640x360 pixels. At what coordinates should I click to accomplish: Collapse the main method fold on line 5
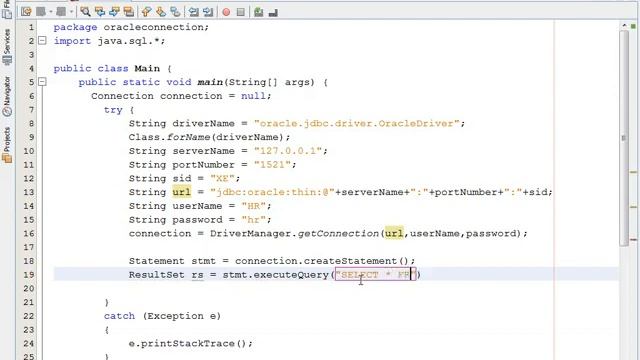point(42,82)
